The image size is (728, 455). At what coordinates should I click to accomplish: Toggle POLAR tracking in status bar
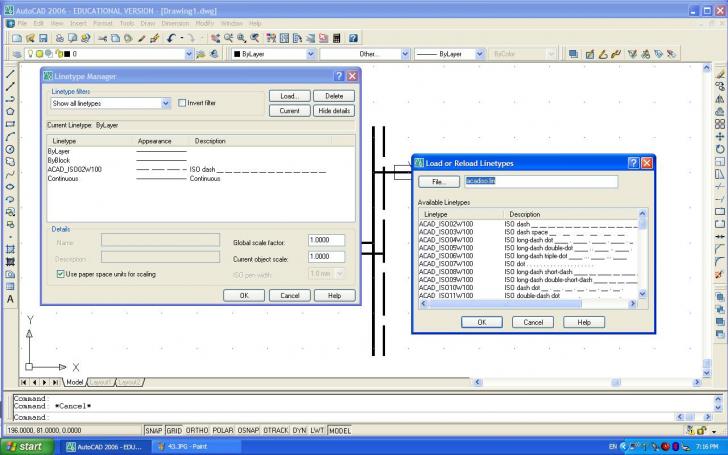pos(223,431)
